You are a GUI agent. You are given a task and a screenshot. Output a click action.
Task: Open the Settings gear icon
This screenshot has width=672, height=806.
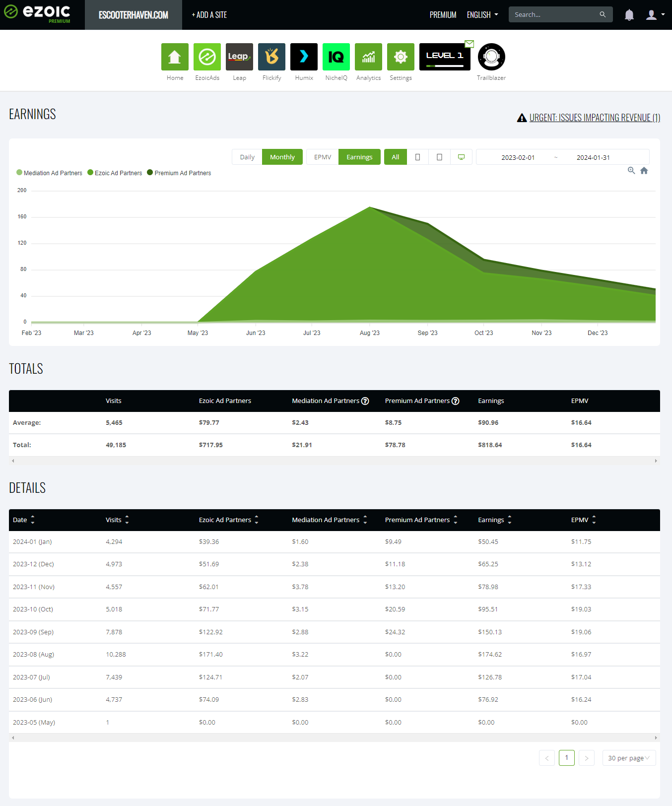[401, 57]
